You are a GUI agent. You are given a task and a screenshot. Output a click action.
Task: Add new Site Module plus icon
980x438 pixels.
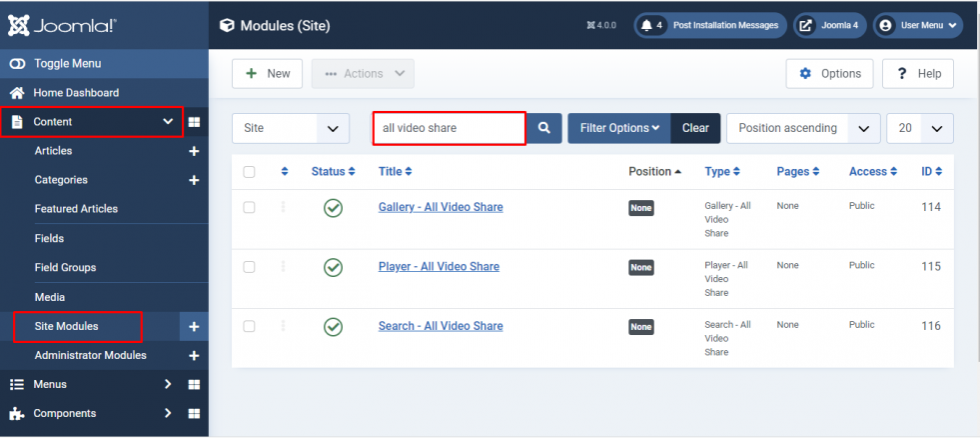pos(194,327)
